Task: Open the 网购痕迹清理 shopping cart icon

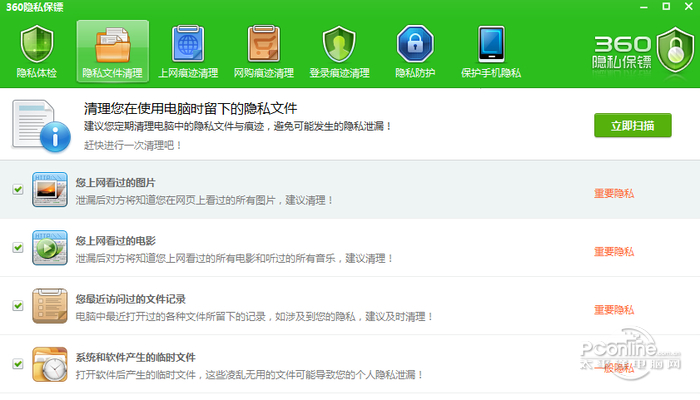Action: 264,44
